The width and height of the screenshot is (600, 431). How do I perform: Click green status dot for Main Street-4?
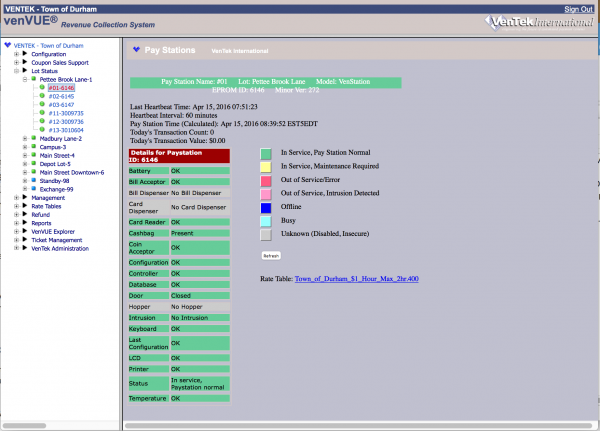34,155
